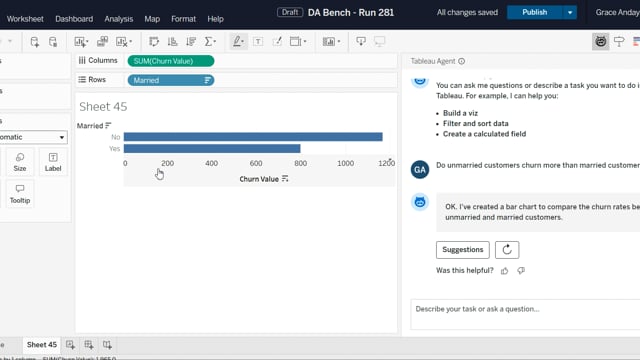The width and height of the screenshot is (640, 360).
Task: Click the download toolbar icon
Action: (361, 41)
